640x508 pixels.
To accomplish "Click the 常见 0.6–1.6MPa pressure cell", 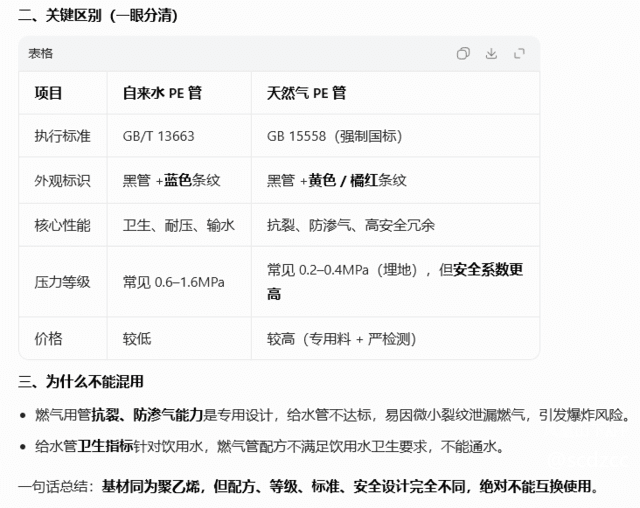I will 173,282.
